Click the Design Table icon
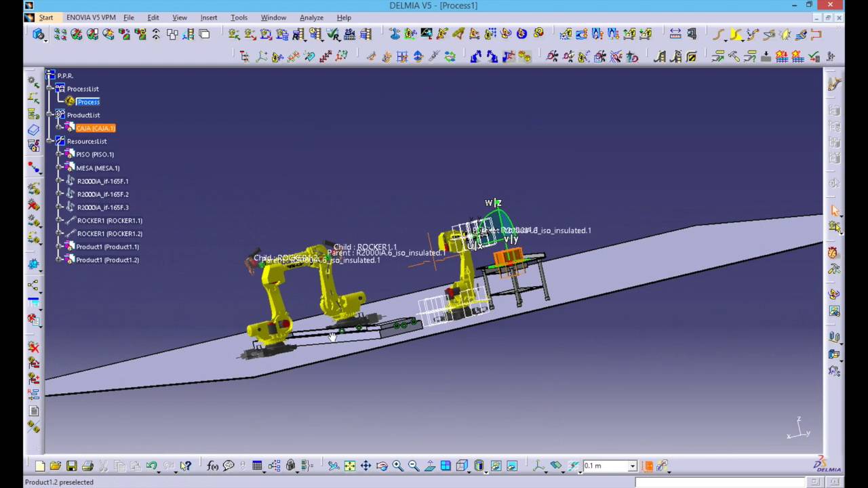The height and width of the screenshot is (488, 868). pos(257,466)
